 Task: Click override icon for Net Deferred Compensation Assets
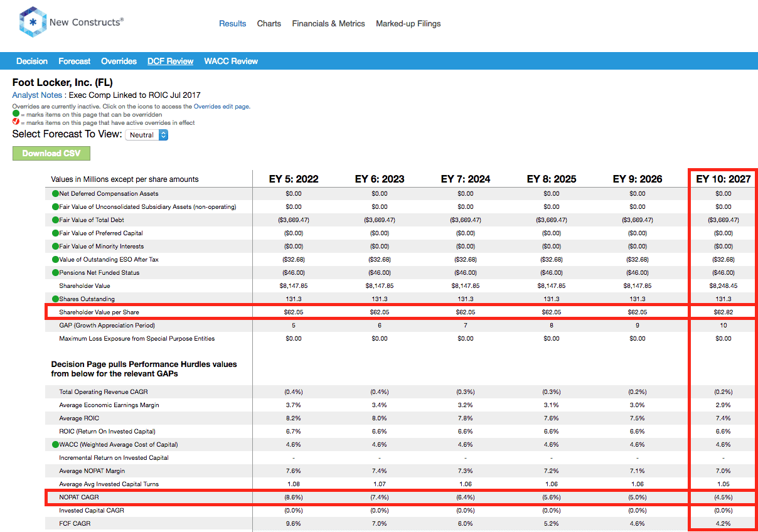point(55,194)
